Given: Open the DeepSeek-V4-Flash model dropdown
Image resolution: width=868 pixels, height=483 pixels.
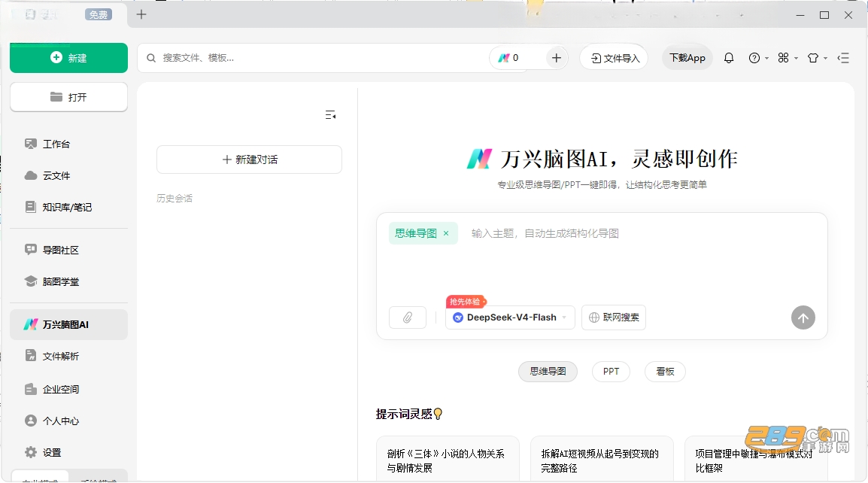Looking at the screenshot, I should pos(510,317).
